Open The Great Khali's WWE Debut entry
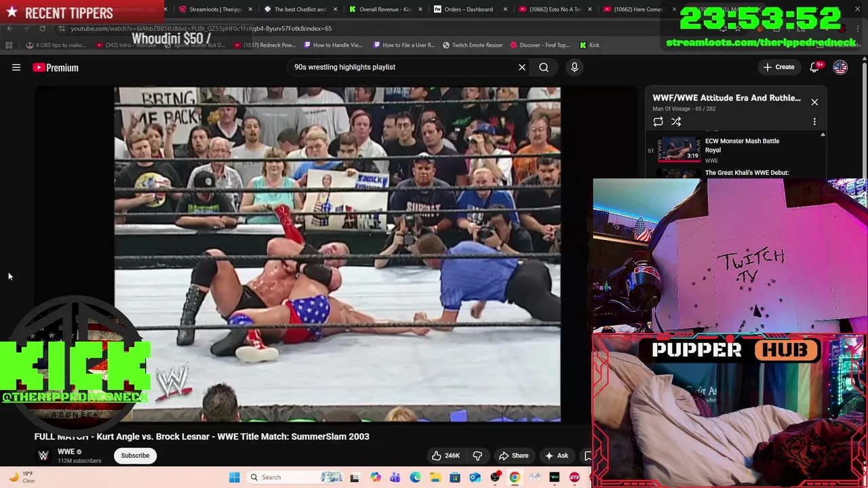Viewport: 868px width, 488px height. [747, 173]
